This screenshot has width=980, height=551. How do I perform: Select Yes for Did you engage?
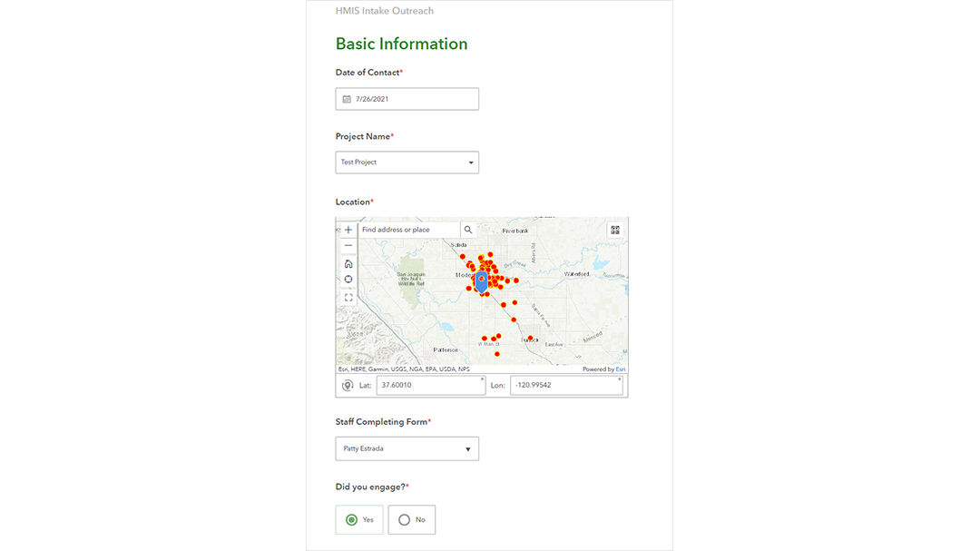click(352, 519)
